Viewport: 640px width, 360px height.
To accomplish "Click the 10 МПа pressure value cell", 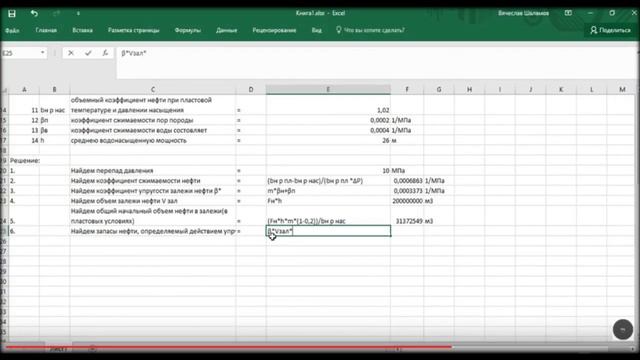I will pos(328,171).
